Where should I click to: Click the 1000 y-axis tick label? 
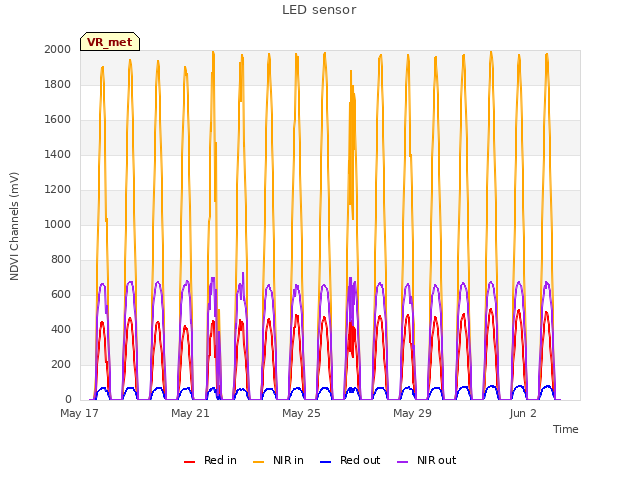pyautogui.click(x=58, y=224)
